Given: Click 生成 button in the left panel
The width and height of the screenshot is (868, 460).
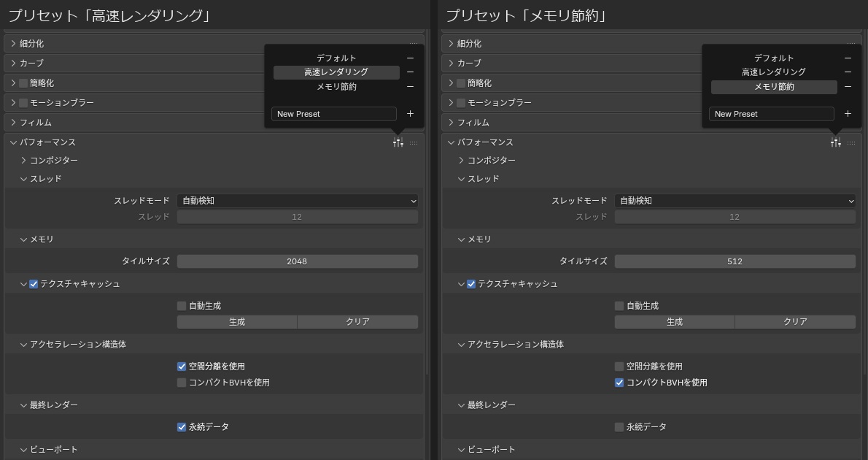Looking at the screenshot, I should pyautogui.click(x=237, y=322).
